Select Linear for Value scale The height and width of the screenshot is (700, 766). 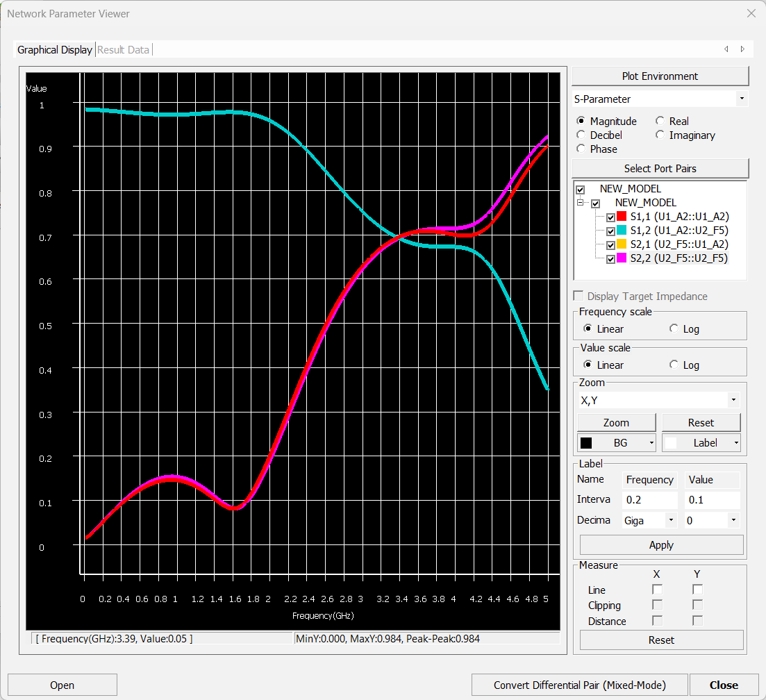tap(588, 365)
